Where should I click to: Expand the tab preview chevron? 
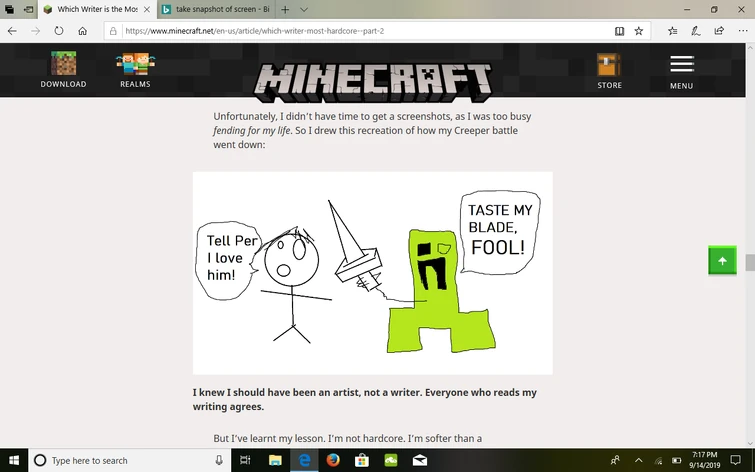(x=304, y=9)
